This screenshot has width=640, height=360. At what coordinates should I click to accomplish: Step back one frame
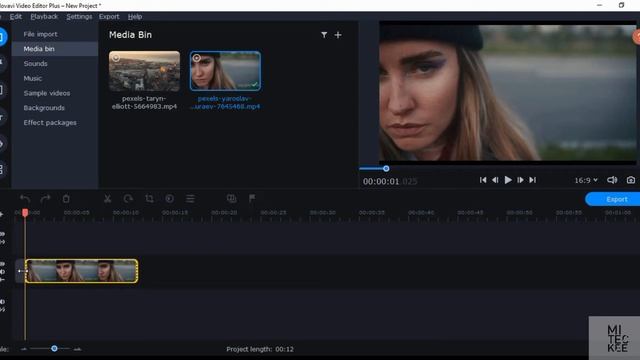tap(495, 180)
